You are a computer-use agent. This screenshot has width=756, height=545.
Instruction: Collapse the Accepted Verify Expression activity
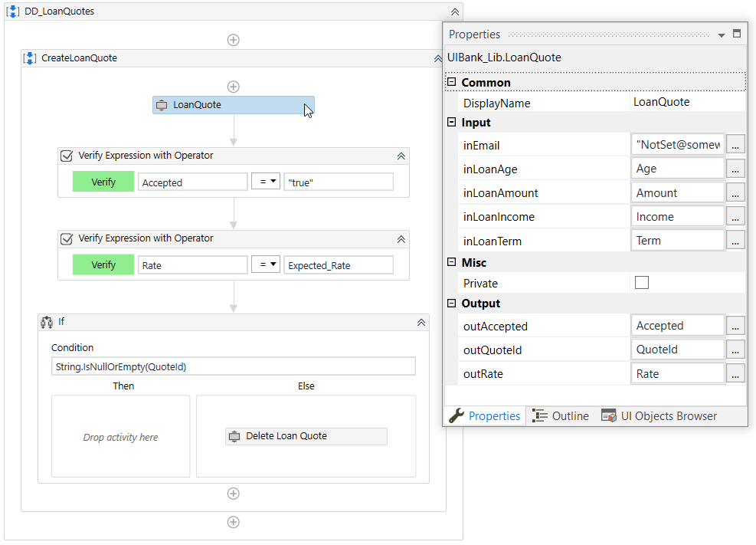pos(401,156)
